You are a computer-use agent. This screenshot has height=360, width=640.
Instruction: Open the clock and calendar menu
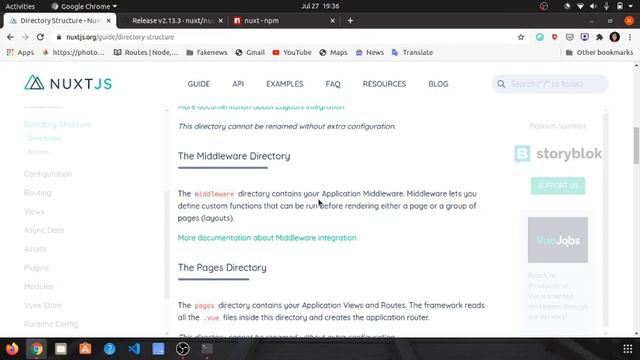pos(320,6)
